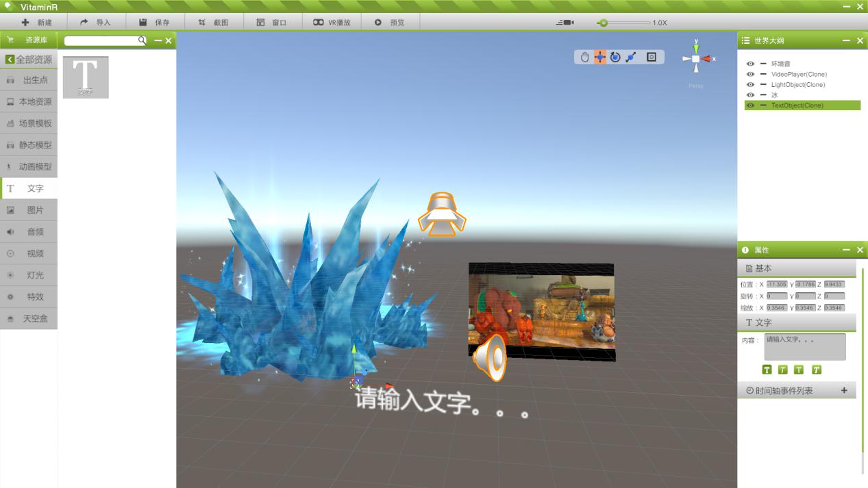Click the 保存 save button
Viewport: 868px width, 488px height.
tap(154, 23)
